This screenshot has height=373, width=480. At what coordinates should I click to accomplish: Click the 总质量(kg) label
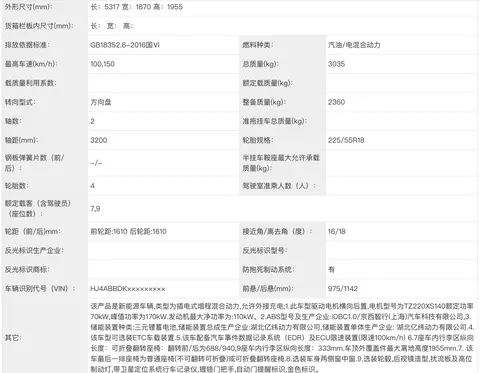click(261, 64)
